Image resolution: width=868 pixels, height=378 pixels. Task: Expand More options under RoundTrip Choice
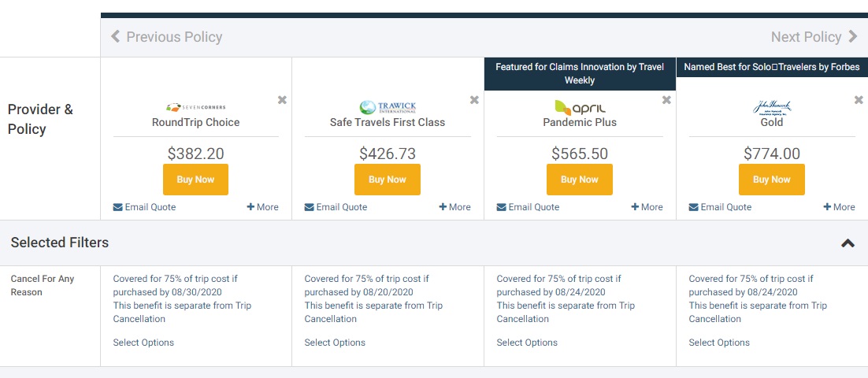(262, 207)
